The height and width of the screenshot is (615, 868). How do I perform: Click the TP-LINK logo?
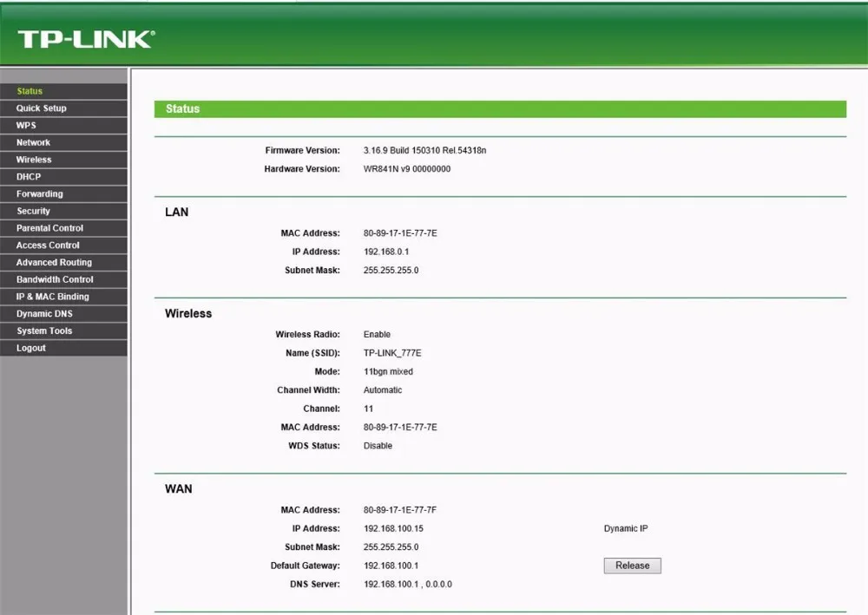click(86, 39)
